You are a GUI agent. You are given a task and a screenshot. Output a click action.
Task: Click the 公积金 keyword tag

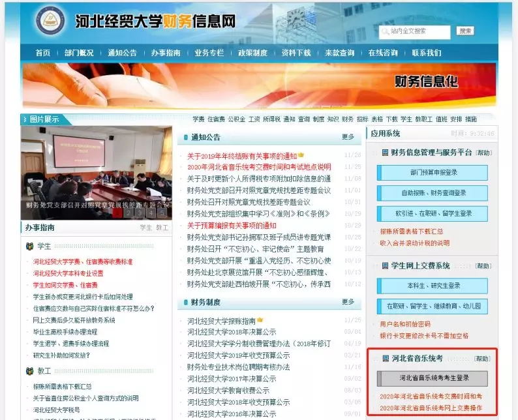[237, 119]
